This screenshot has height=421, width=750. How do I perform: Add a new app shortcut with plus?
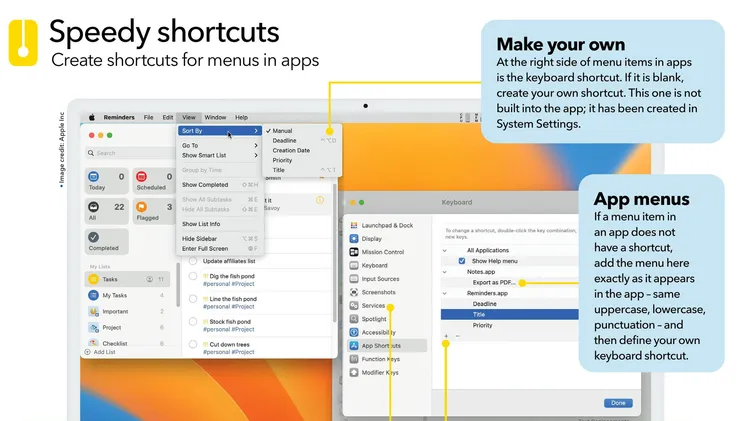[446, 336]
